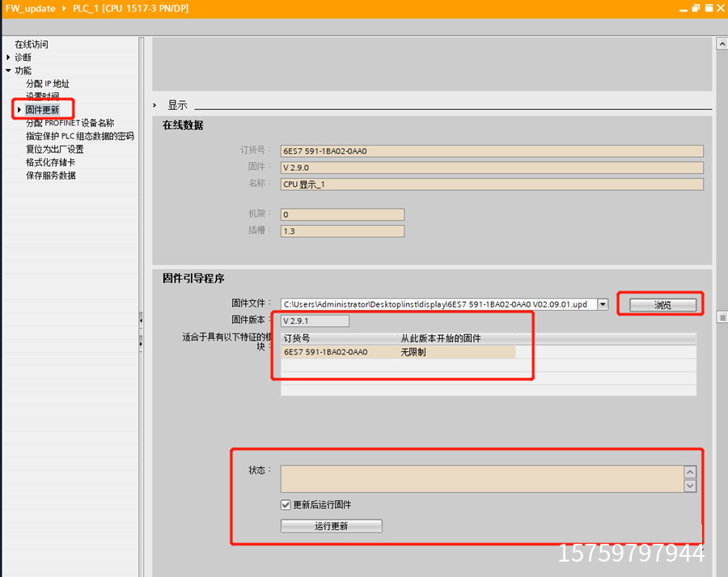Select 分配 IP 地址 in the tree
The height and width of the screenshot is (577, 728).
pyautogui.click(x=47, y=83)
